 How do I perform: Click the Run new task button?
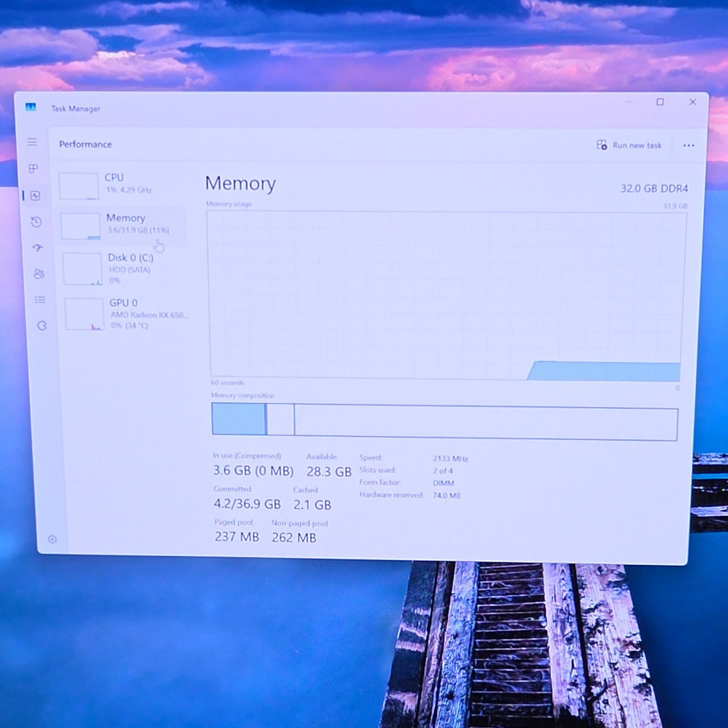point(629,145)
